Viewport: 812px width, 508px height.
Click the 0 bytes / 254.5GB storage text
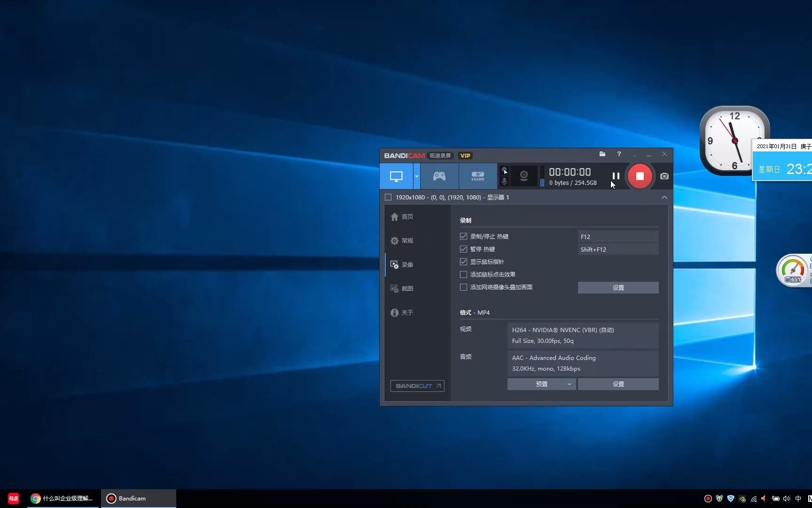point(573,183)
